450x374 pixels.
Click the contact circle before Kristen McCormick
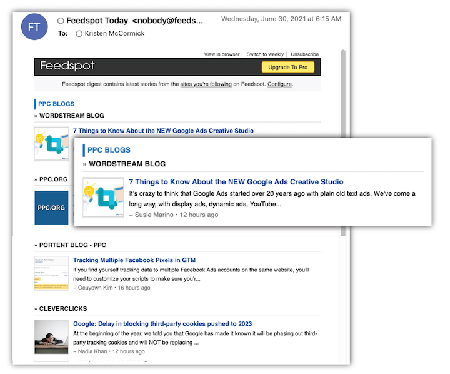click(79, 34)
